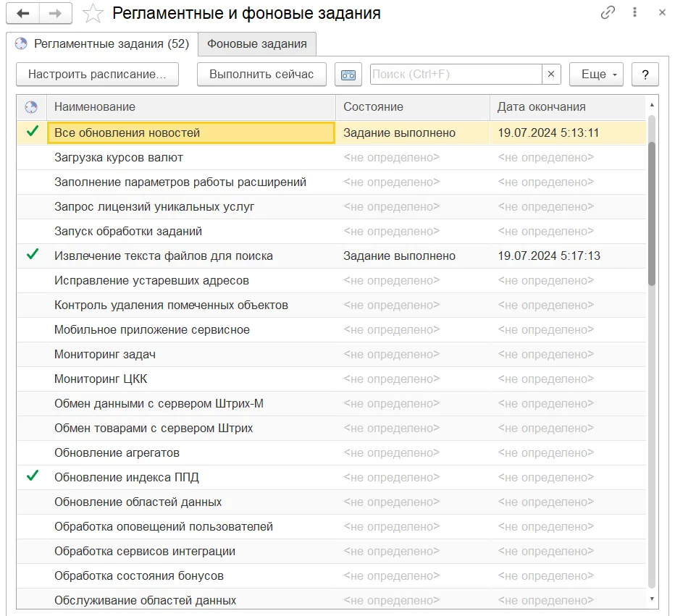Copy link via the chain icon
675x616 pixels.
coord(608,12)
